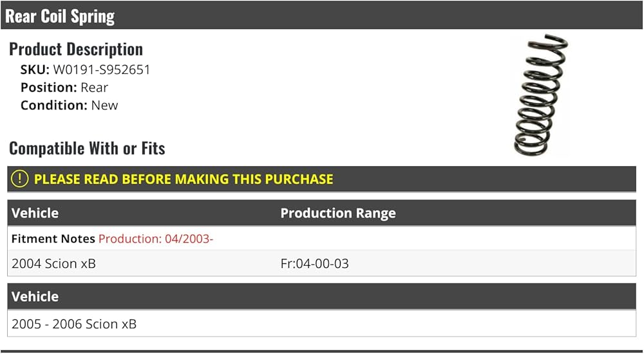Click Compatible With or Fits heading
The image size is (644, 354).
point(87,148)
